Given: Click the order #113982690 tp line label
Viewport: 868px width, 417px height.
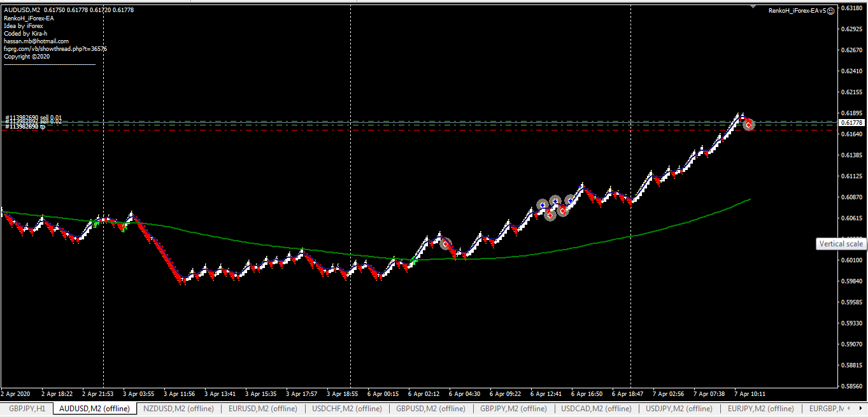Looking at the screenshot, I should (25, 127).
